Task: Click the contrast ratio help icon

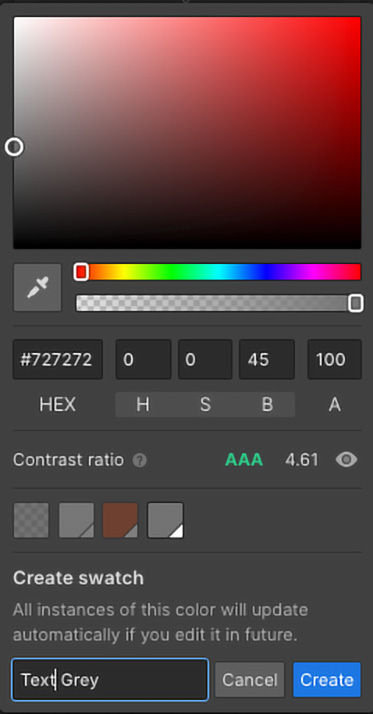Action: pyautogui.click(x=140, y=460)
